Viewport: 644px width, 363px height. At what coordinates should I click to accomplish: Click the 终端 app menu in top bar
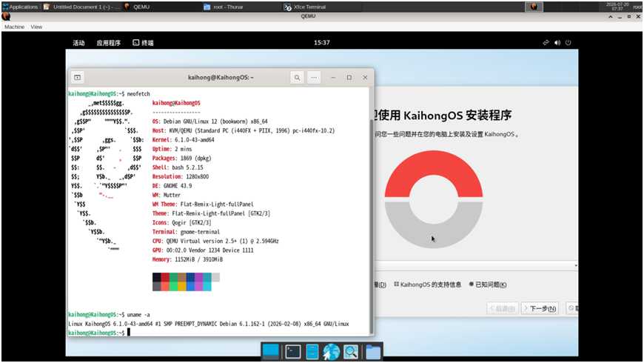[x=143, y=43]
